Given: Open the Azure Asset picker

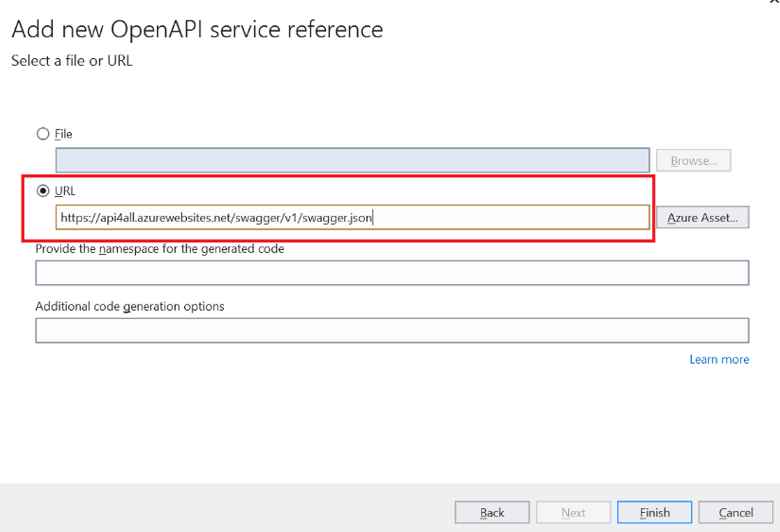Looking at the screenshot, I should point(702,217).
